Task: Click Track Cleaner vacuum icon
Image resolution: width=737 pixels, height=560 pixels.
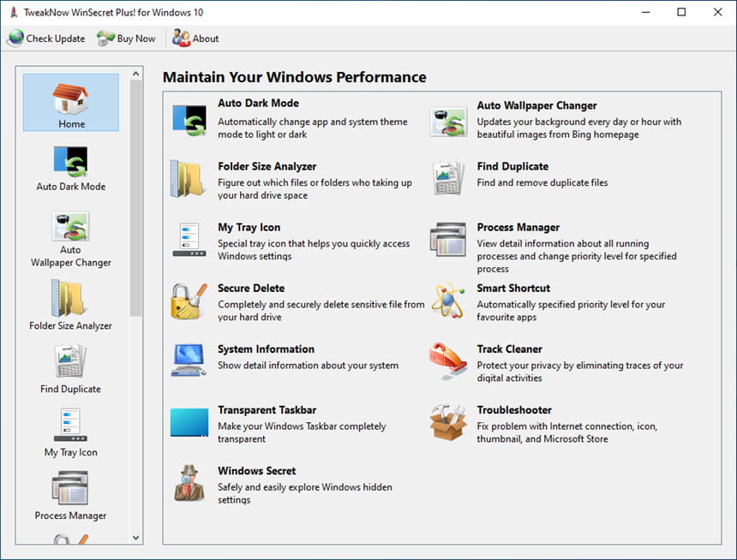Action: 448,360
